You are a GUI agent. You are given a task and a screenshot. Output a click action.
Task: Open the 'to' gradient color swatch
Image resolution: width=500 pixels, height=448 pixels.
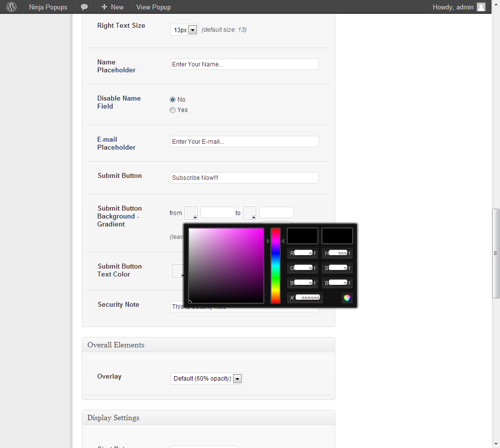pos(250,213)
